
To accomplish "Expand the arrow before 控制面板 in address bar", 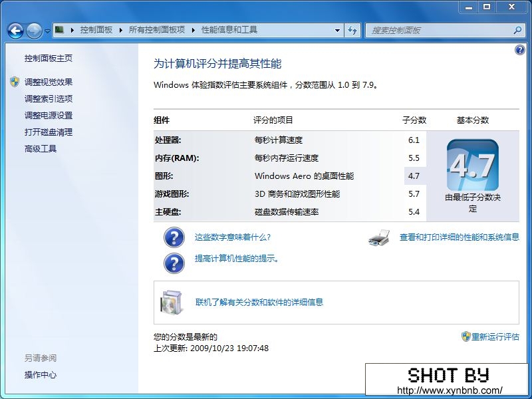I will pyautogui.click(x=72, y=30).
